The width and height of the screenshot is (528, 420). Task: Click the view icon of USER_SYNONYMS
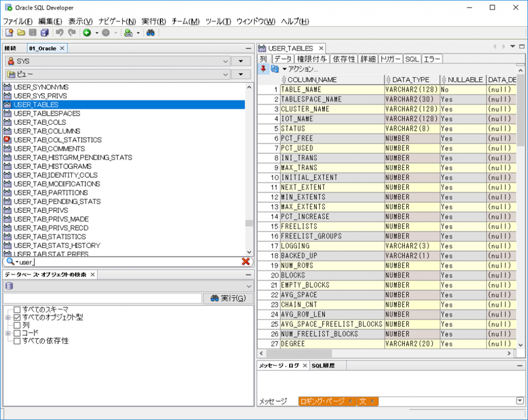point(7,87)
